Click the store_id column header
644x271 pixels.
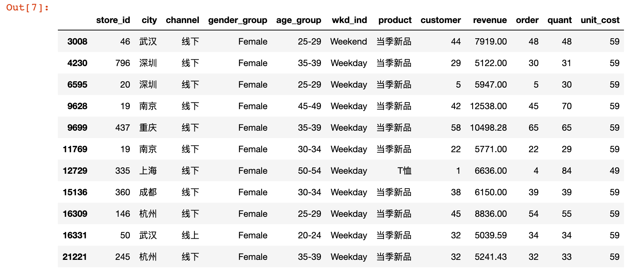click(x=113, y=20)
